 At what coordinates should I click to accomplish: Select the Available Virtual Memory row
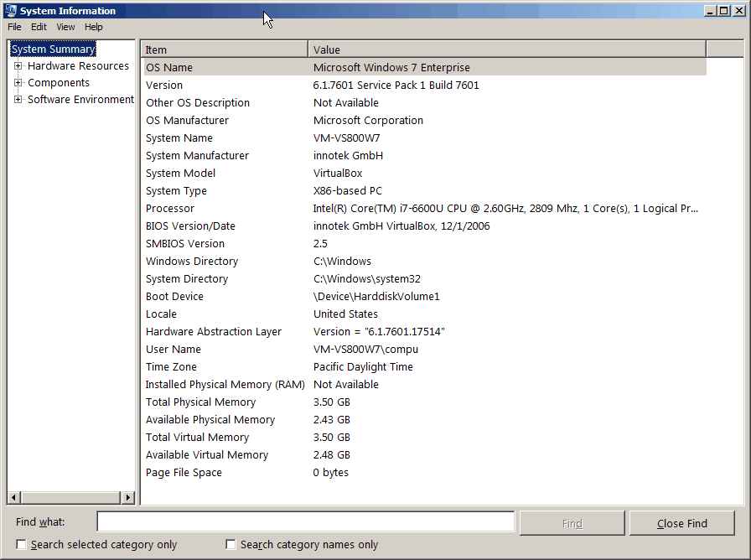425,455
